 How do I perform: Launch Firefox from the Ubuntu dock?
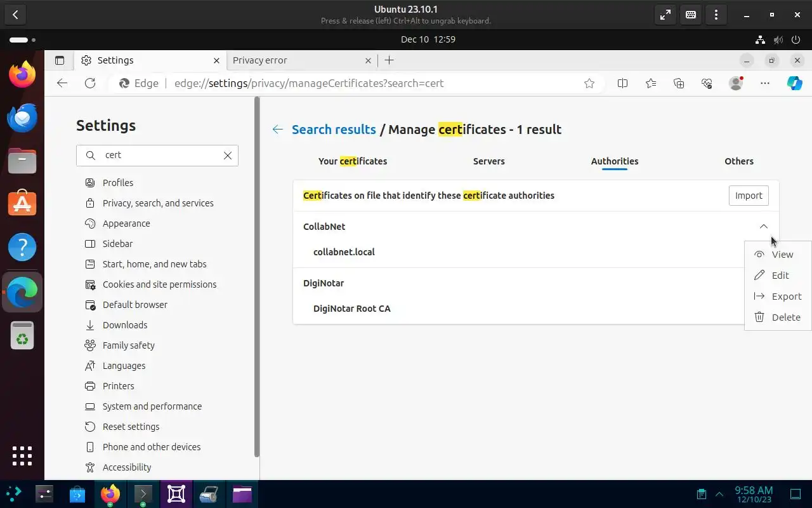click(x=22, y=75)
